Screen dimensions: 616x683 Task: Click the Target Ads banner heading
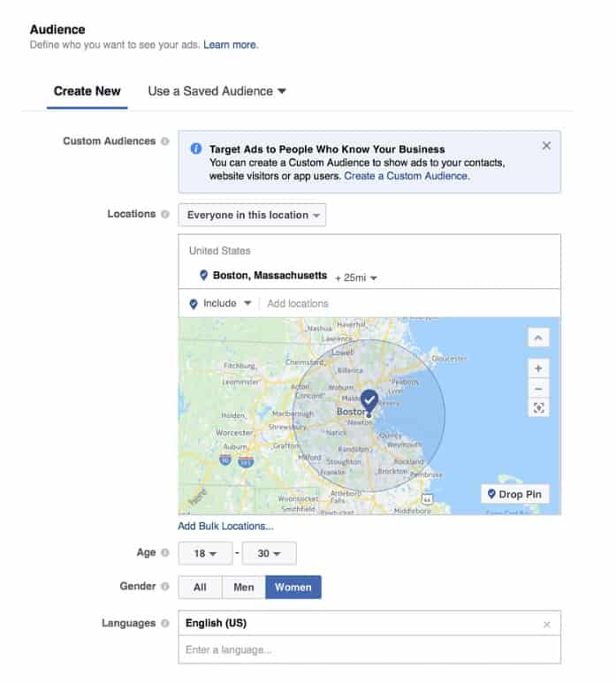coord(327,149)
